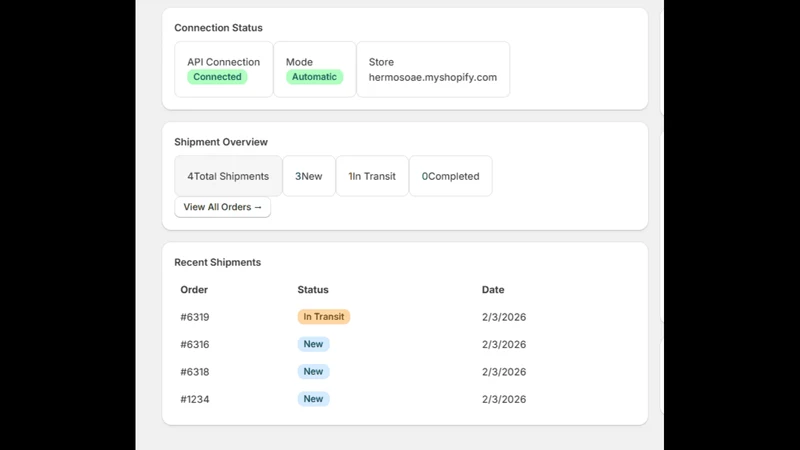Click order number #6316
This screenshot has height=450, width=800.
click(195, 344)
